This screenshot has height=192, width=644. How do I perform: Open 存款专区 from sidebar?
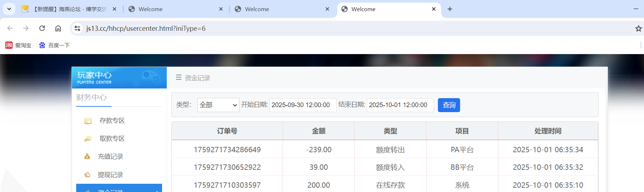click(x=112, y=121)
